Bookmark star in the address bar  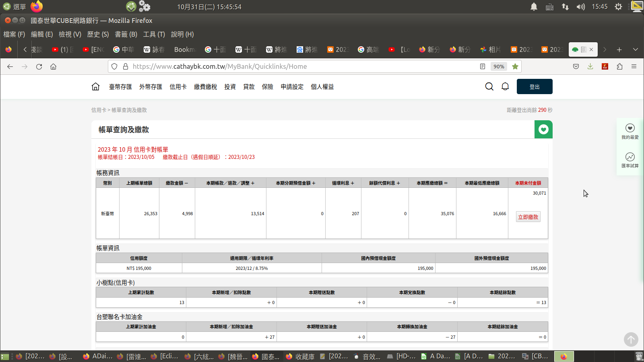pos(515,66)
